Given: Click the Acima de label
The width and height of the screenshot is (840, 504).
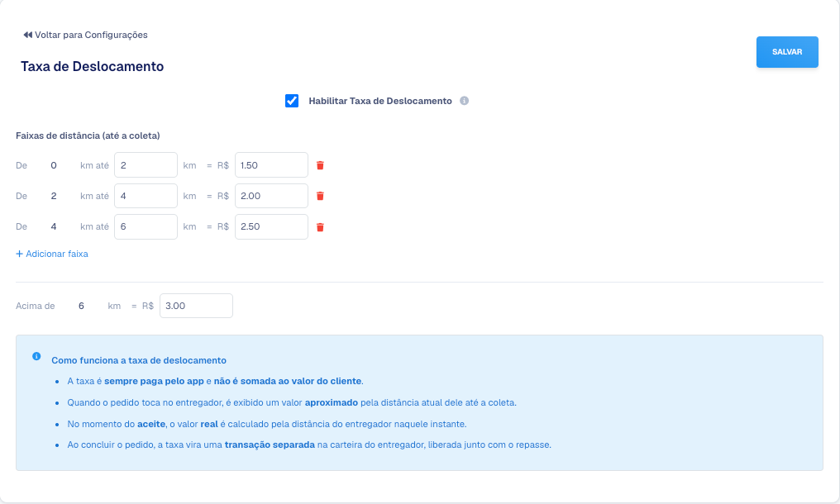Looking at the screenshot, I should (36, 306).
